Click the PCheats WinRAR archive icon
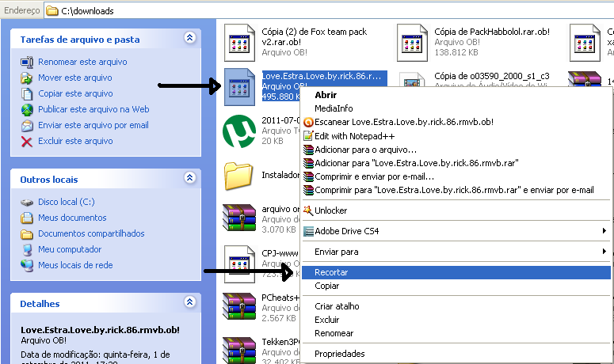Screen dimensions: 614x364 click(x=238, y=309)
